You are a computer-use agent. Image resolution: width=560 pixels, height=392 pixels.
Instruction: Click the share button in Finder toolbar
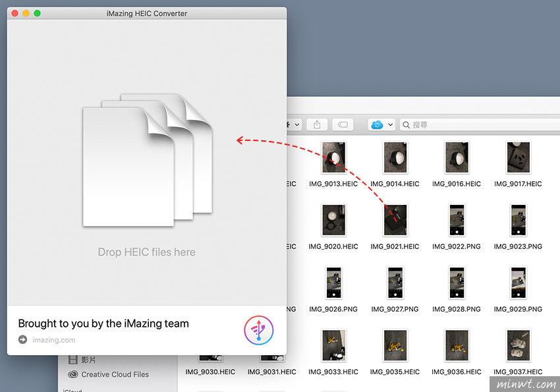point(317,125)
